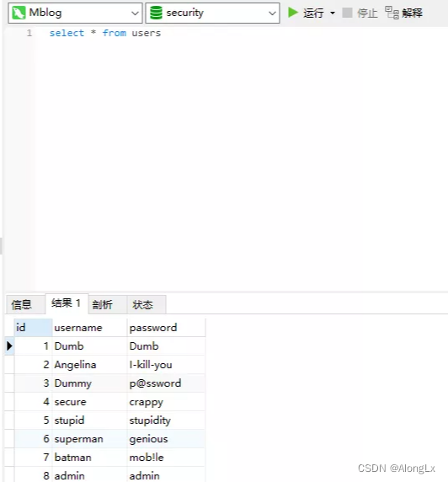This screenshot has height=482, width=448.
Task: Select the password cell I-kill-you
Action: pyautogui.click(x=166, y=365)
